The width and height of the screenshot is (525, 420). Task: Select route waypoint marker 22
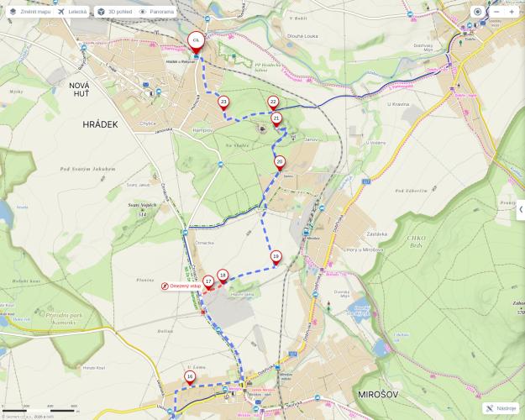click(273, 102)
